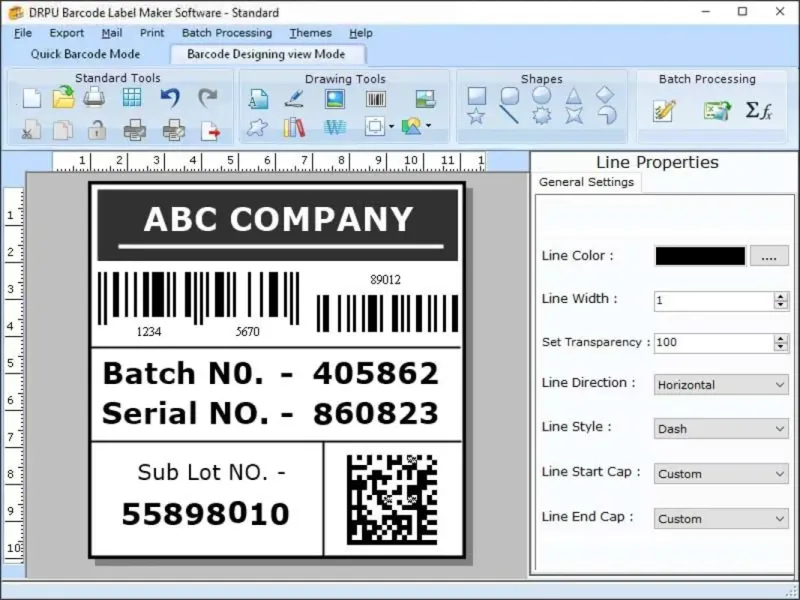Click inside the Line Width field
The image size is (800, 600).
click(x=713, y=301)
